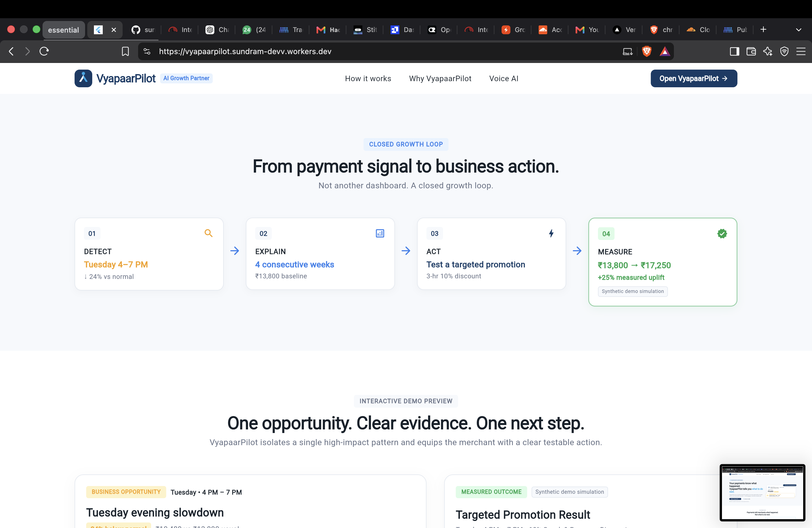Click the arrow between Act and Measure

click(577, 251)
